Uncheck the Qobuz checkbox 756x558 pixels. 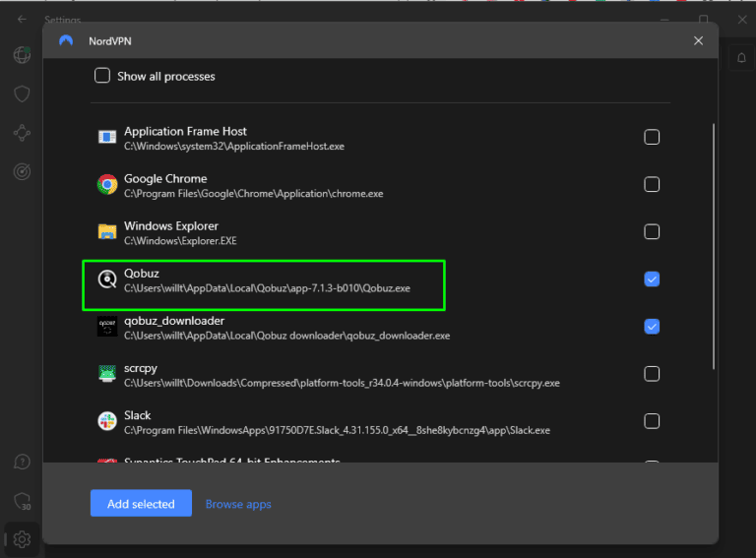[652, 279]
